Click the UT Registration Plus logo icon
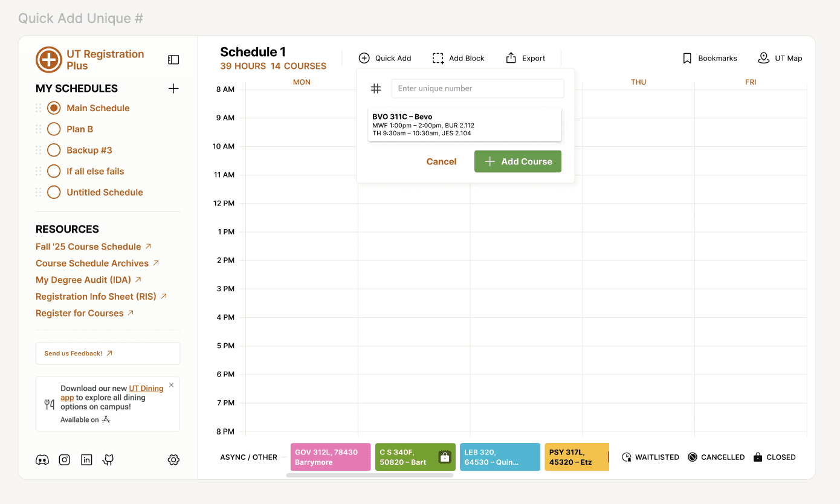The width and height of the screenshot is (840, 504). coord(49,60)
